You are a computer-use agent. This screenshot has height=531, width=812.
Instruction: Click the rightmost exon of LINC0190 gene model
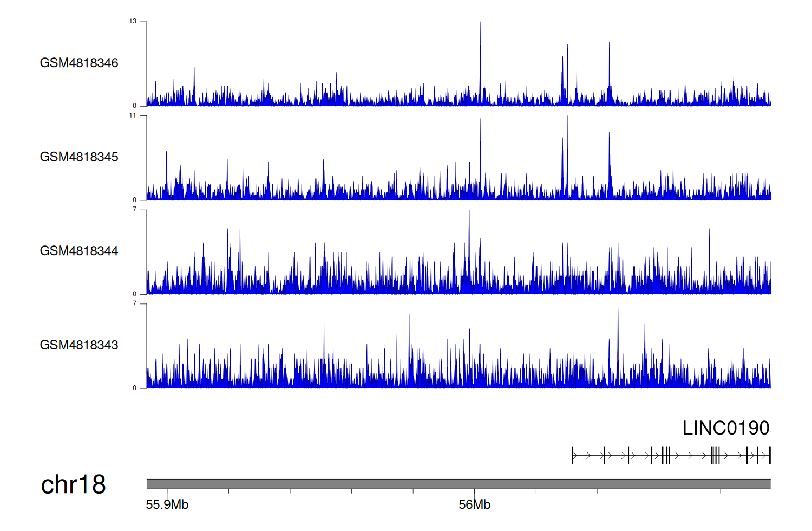[769, 456]
